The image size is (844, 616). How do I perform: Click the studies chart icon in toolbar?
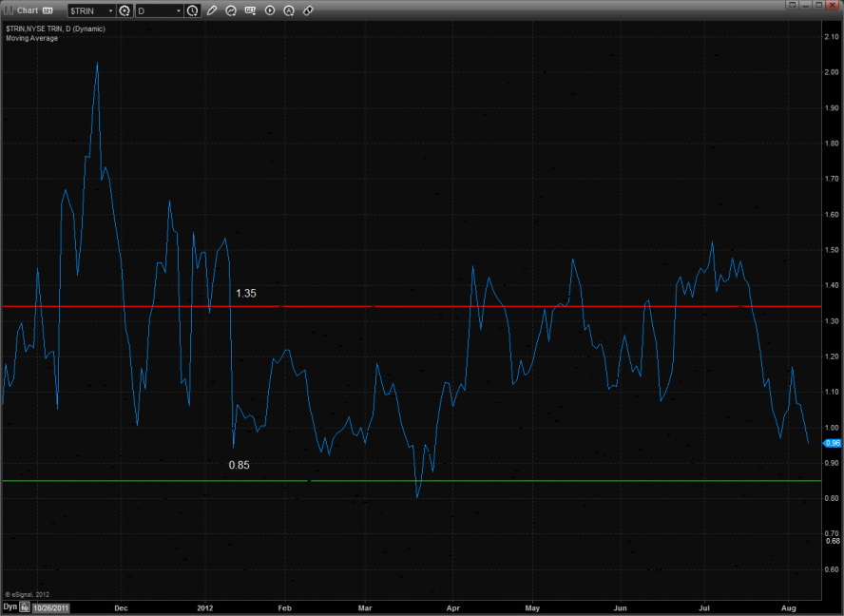231,10
